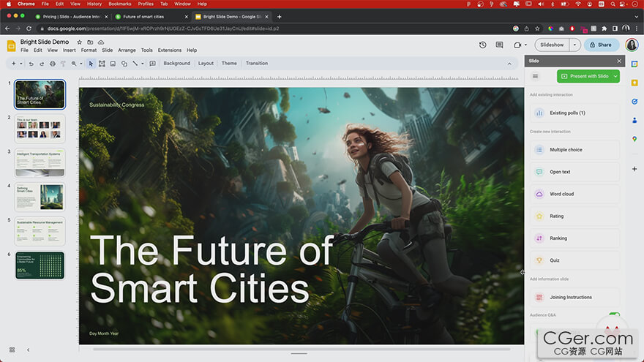Open the Arrange menu
The height and width of the screenshot is (362, 644).
click(x=127, y=50)
